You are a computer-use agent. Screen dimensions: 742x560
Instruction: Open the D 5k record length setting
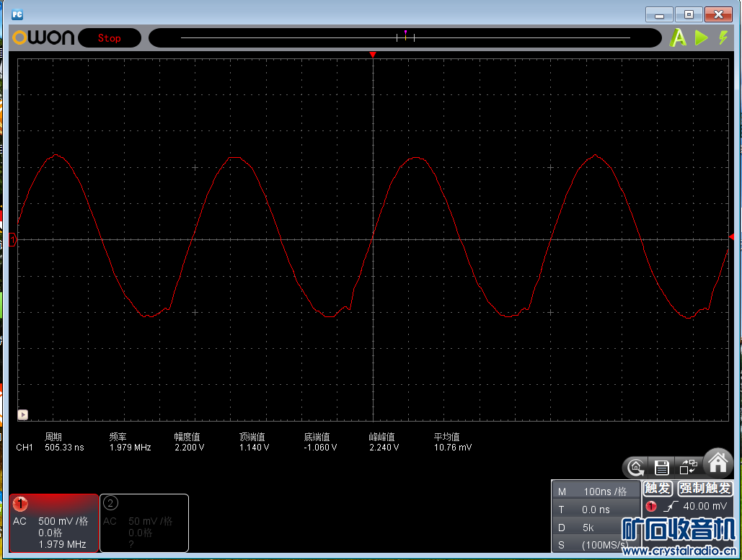(596, 527)
